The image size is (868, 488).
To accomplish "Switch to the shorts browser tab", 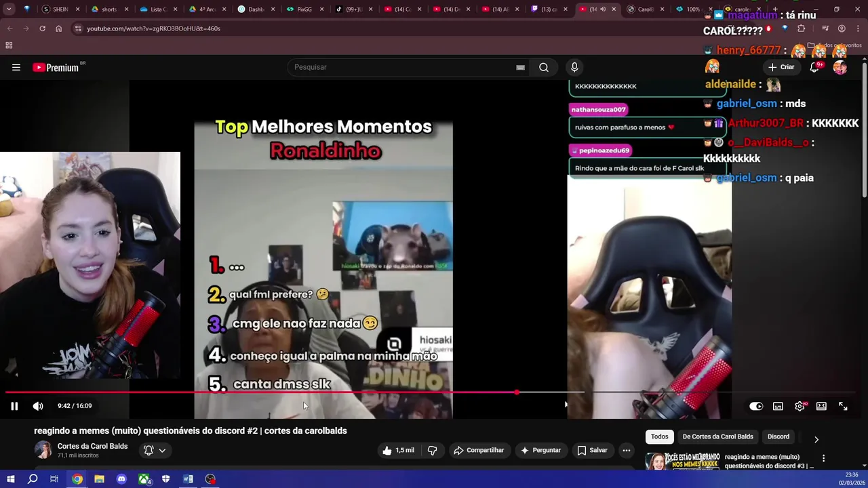I will pyautogui.click(x=109, y=9).
